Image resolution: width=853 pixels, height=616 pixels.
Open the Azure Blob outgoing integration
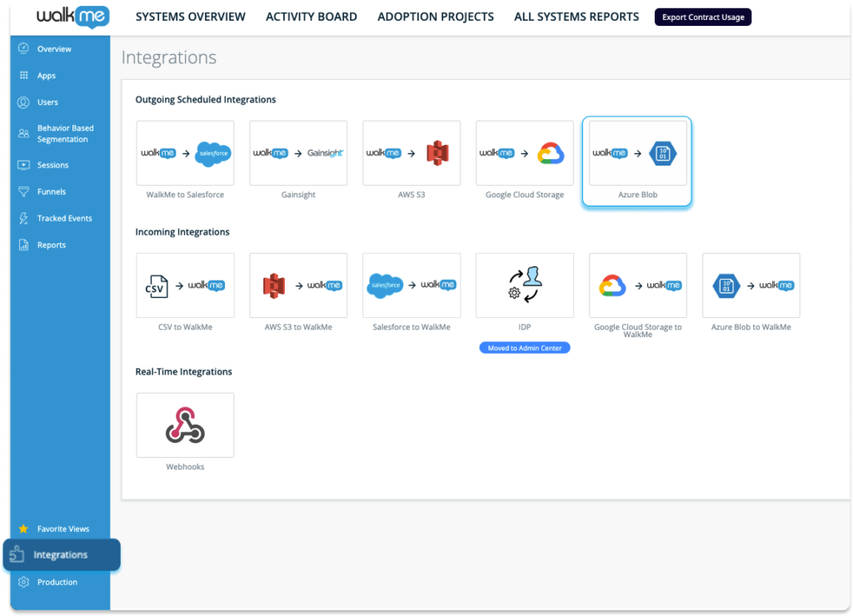636,153
